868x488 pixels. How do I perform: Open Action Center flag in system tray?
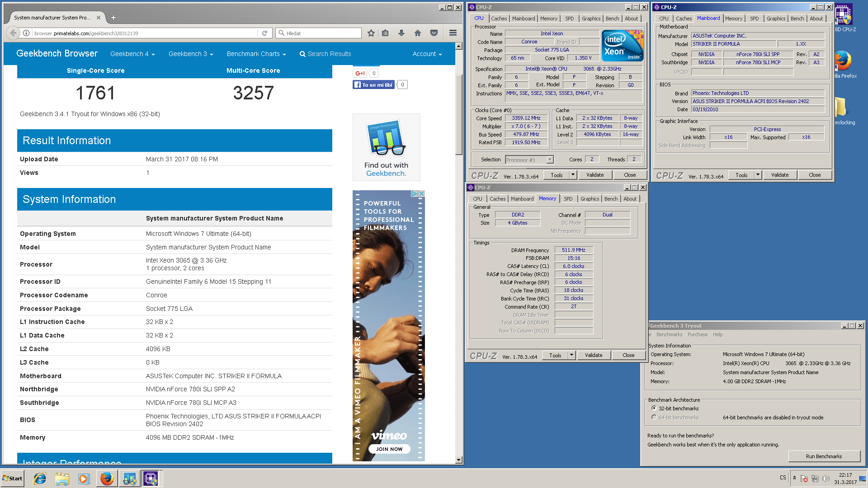pos(804,479)
